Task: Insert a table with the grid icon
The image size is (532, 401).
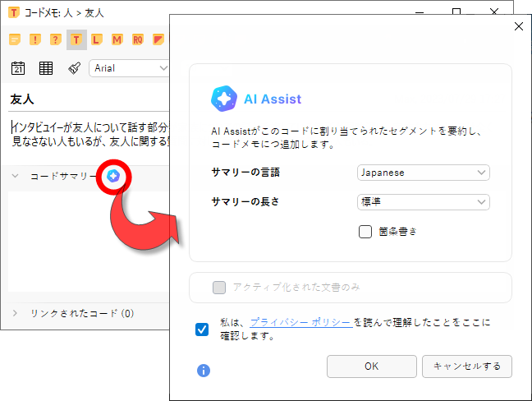Action: click(46, 68)
